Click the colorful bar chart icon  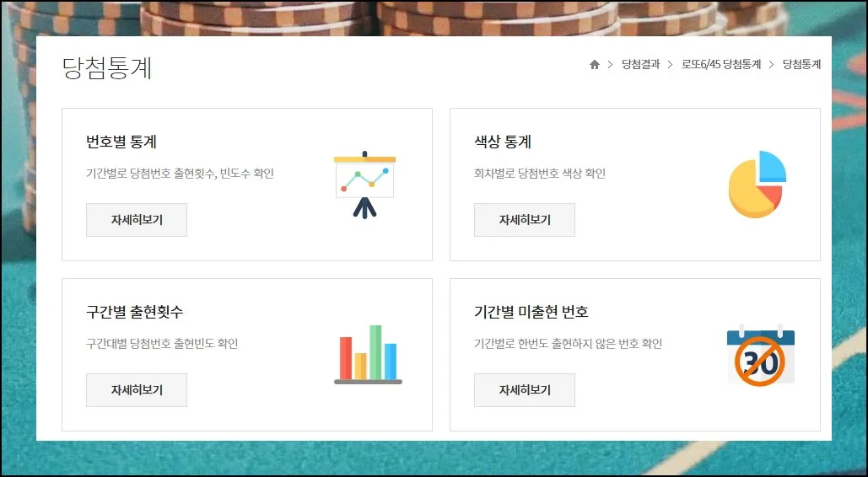368,354
